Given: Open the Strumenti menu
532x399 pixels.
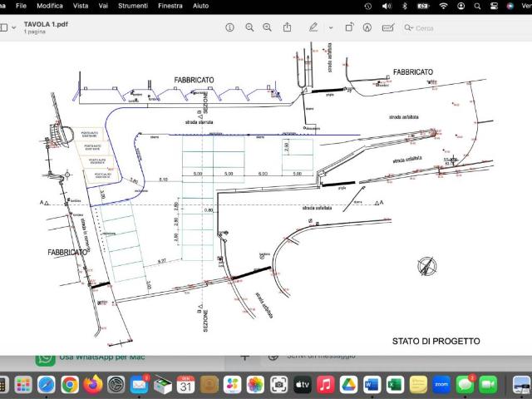Looking at the screenshot, I should (133, 6).
